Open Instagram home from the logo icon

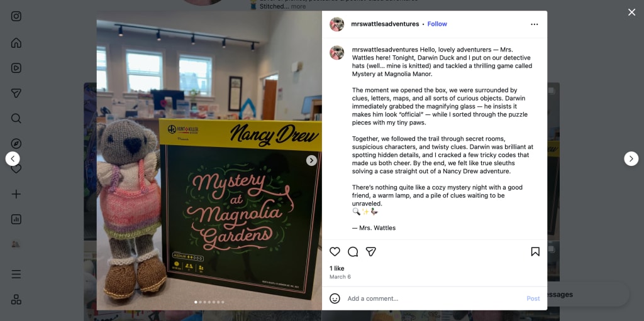pyautogui.click(x=16, y=16)
